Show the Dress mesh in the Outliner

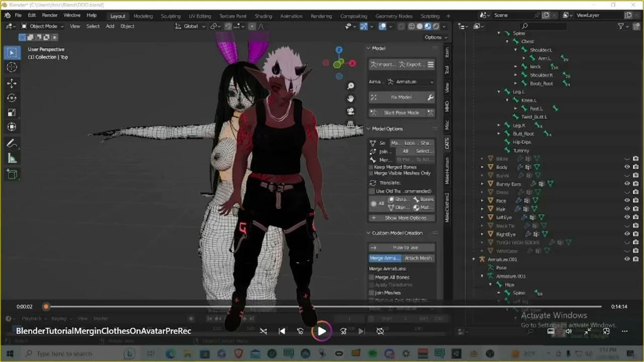tap(627, 192)
